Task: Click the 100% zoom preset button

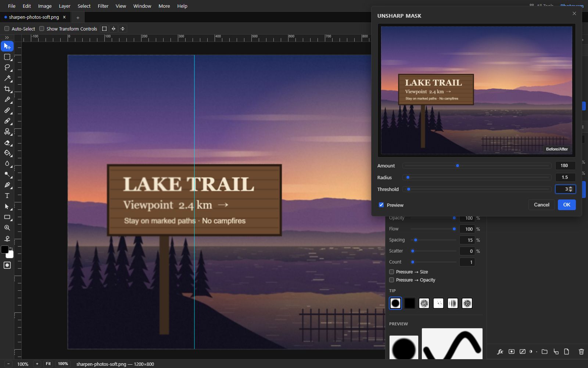Action: (63, 364)
